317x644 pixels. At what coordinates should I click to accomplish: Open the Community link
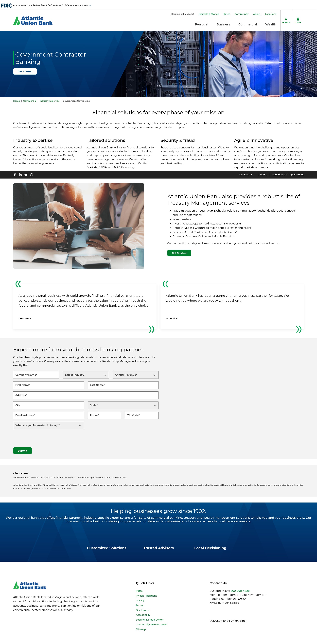coord(241,14)
